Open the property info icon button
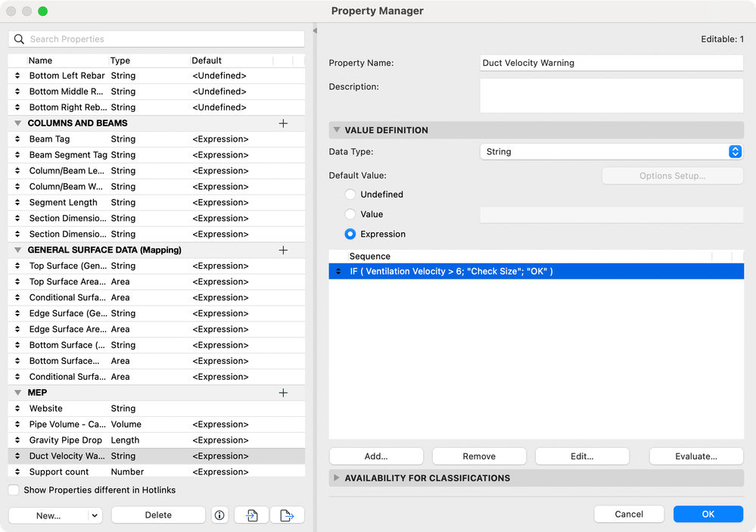This screenshot has height=532, width=756. (219, 515)
